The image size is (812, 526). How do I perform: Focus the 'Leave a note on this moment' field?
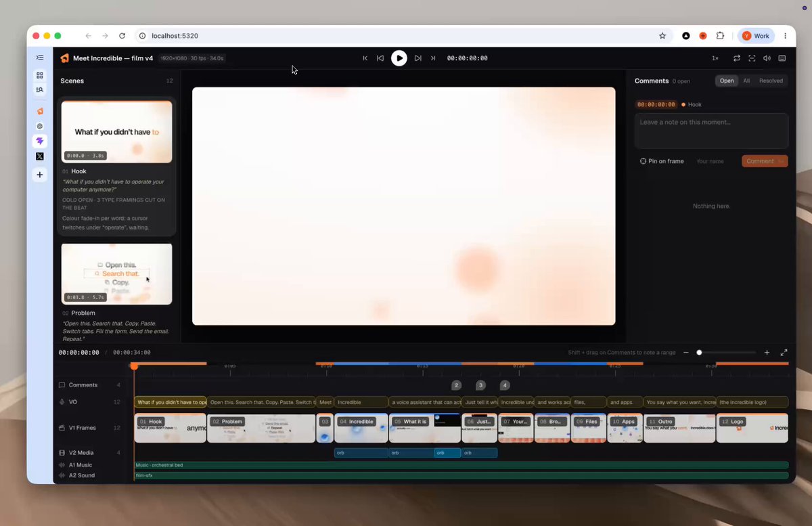711,131
